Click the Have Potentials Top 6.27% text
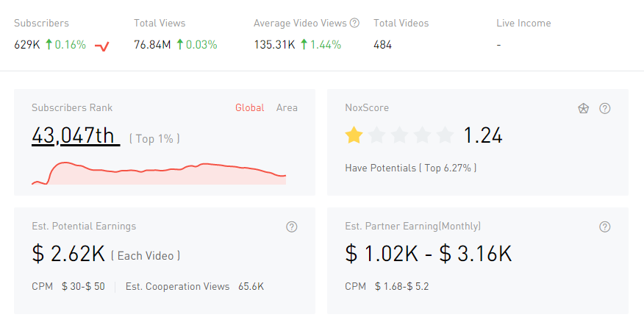 point(410,168)
